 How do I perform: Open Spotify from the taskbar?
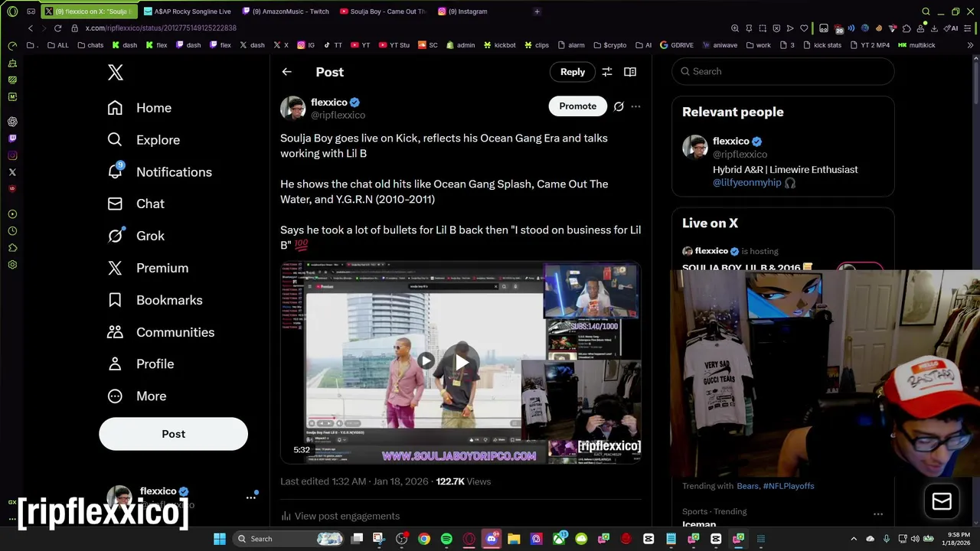446,539
